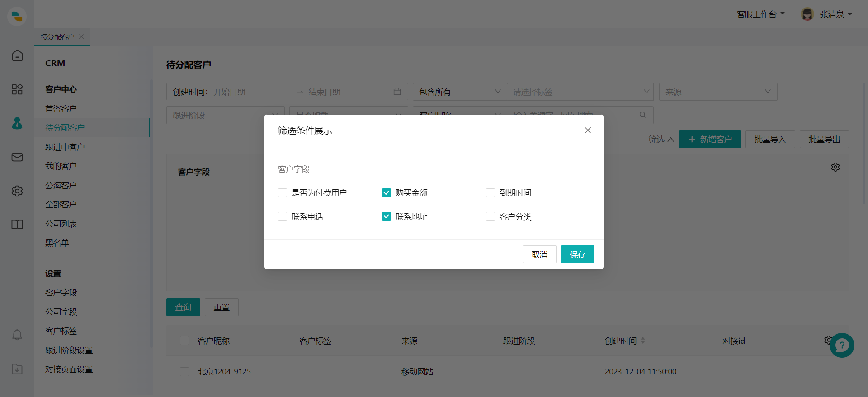Viewport: 868px width, 397px height.
Task: Click the 新增客户 button
Action: (710, 139)
